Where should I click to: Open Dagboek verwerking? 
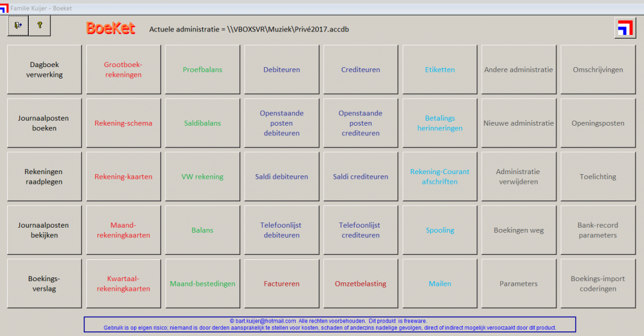click(44, 70)
